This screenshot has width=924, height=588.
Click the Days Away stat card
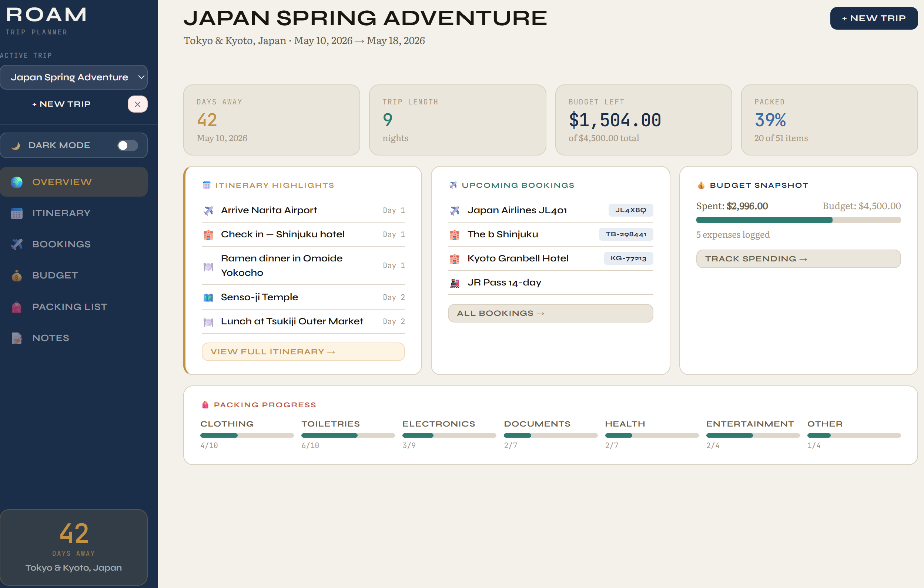[x=272, y=120]
